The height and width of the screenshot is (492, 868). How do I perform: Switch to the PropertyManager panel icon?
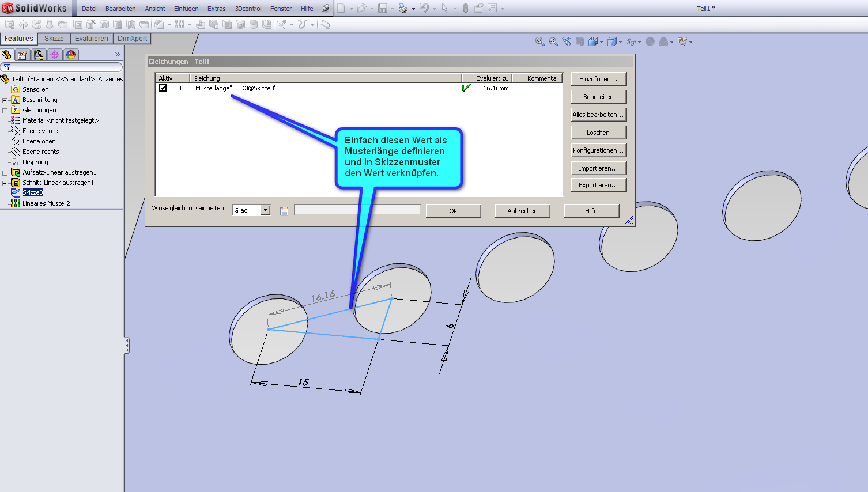(22, 55)
